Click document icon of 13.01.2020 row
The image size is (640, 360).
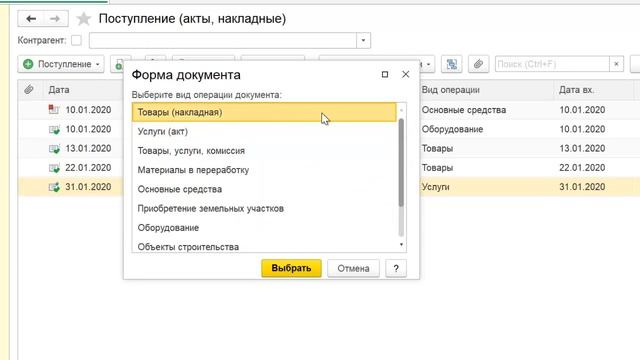(x=54, y=149)
